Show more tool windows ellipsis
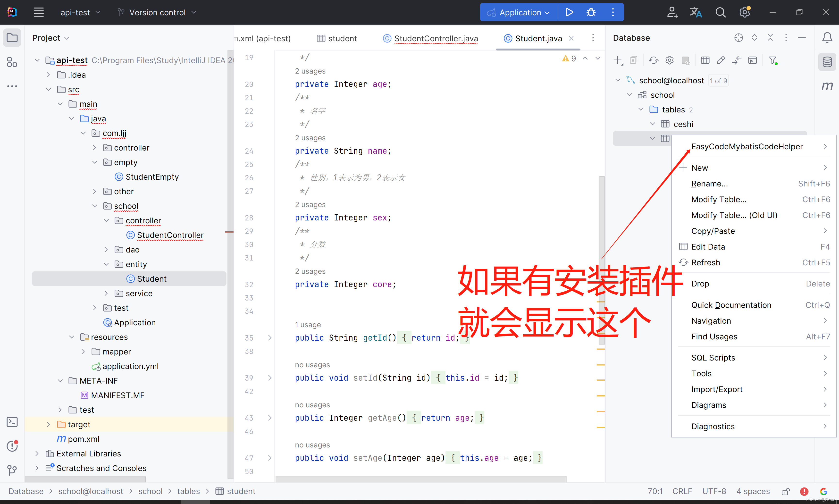The height and width of the screenshot is (504, 839). [12, 86]
